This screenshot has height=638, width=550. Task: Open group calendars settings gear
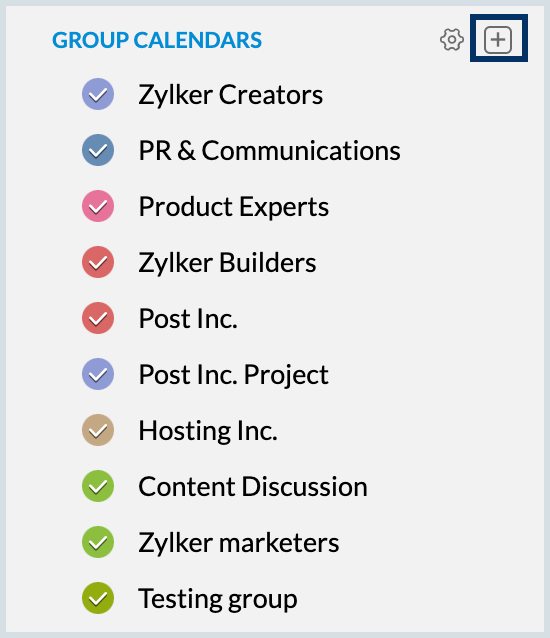coord(452,40)
